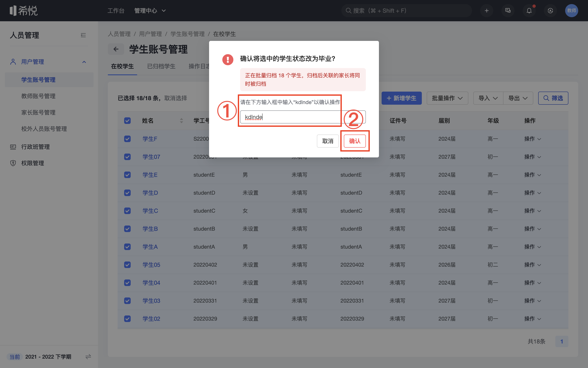Viewport: 588px width, 368px height.
Task: Click the magnifier icon on 筛选 button
Action: click(546, 98)
